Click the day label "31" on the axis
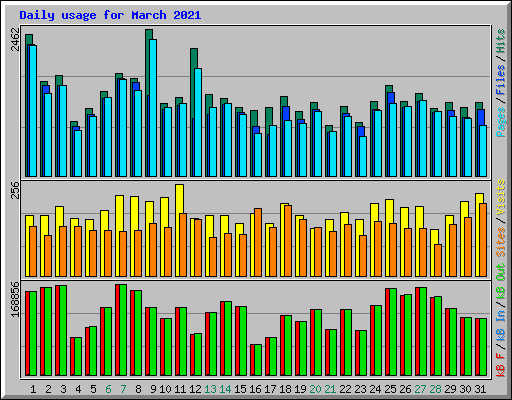 tap(480, 389)
